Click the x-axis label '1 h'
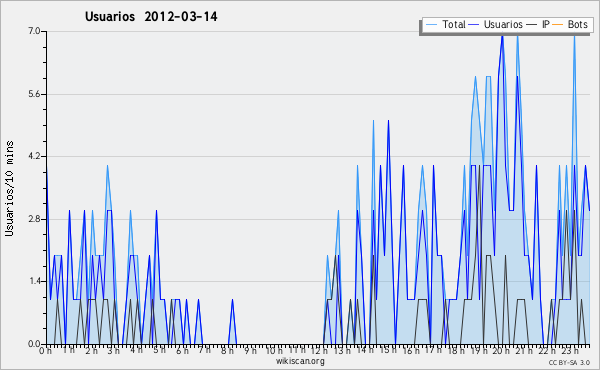600x370 pixels. click(x=69, y=350)
